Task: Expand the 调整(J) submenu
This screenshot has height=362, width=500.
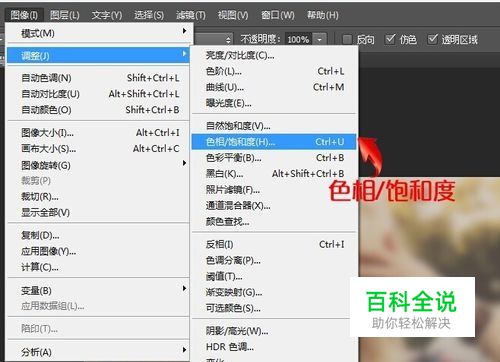Action: [98, 55]
